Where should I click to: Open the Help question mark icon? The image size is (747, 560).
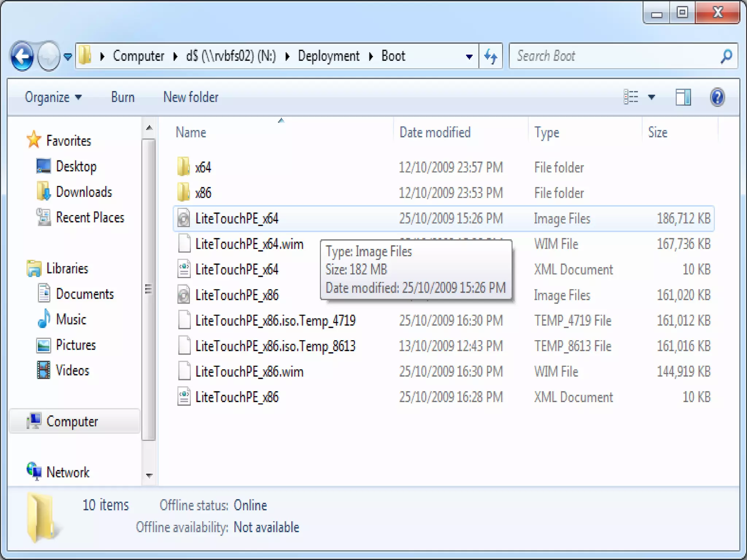point(717,97)
